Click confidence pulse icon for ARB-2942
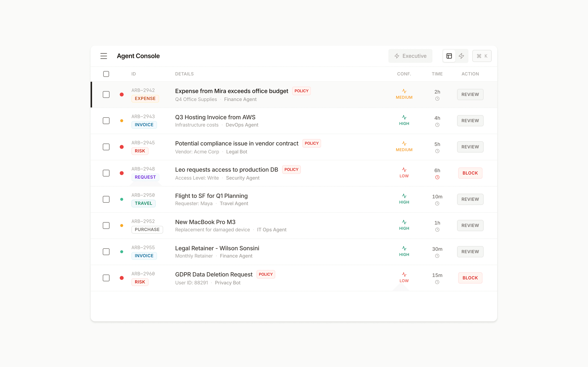The height and width of the screenshot is (367, 588). pyautogui.click(x=404, y=91)
